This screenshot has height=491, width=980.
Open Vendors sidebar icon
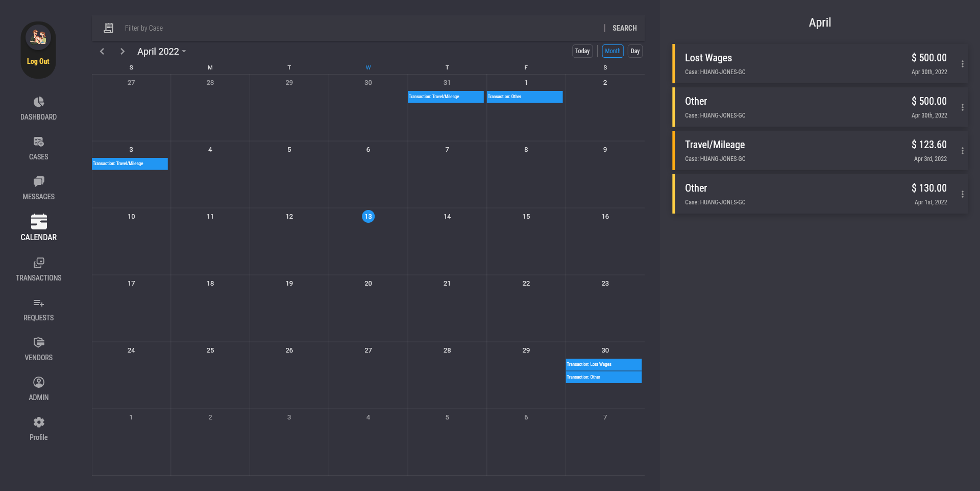coord(39,343)
